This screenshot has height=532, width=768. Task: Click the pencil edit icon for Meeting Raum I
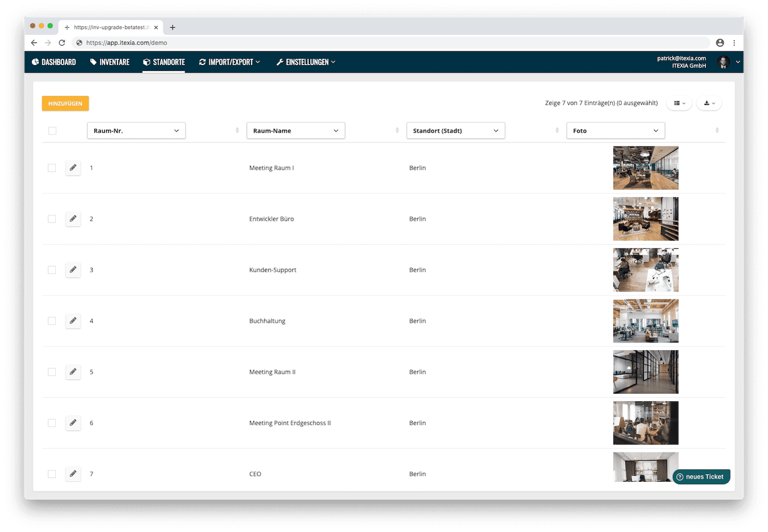(x=73, y=168)
